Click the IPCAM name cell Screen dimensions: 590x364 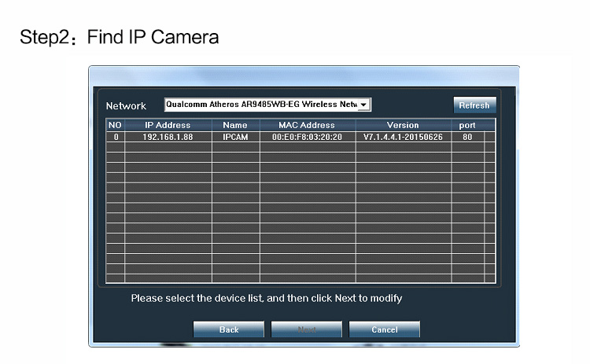pos(235,136)
